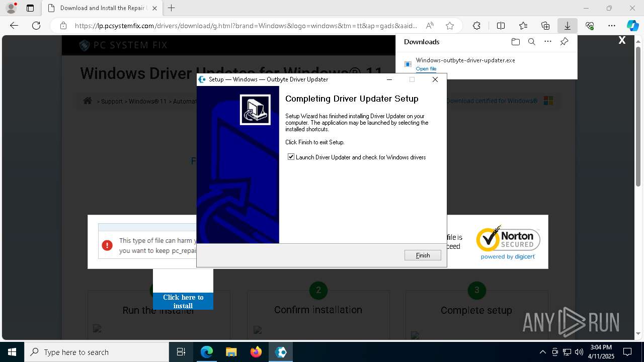Open network status tray icon

tap(567, 352)
